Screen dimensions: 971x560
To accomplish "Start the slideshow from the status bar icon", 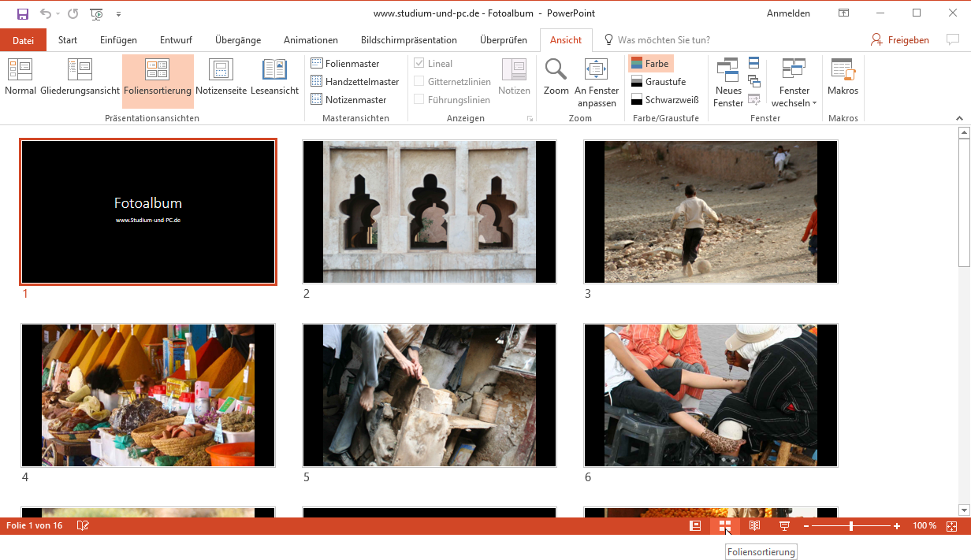I will coord(784,525).
